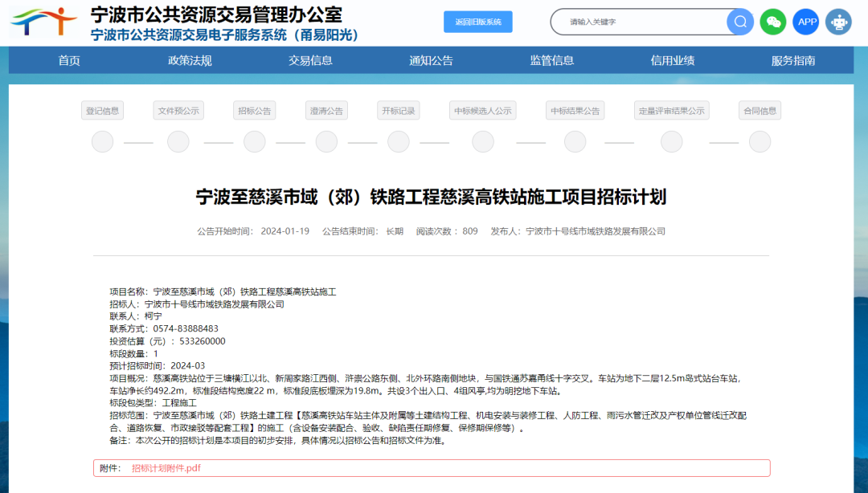Click the circle under 招标公告 step
868x493 pixels.
(x=254, y=142)
